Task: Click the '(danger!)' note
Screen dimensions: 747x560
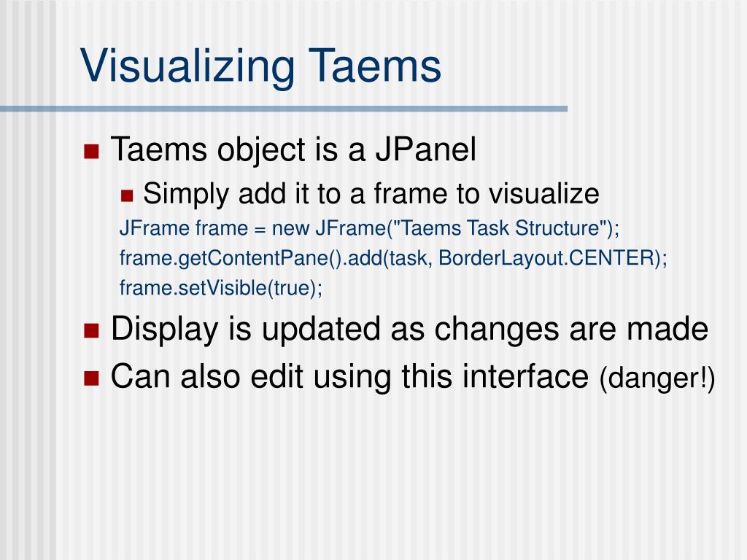Action: click(x=657, y=379)
